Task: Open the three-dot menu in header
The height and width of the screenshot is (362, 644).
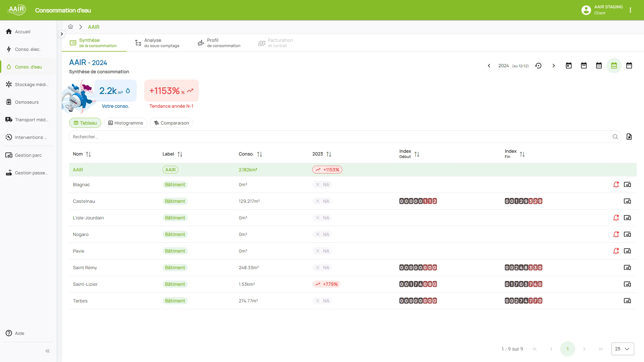Action: tap(630, 10)
